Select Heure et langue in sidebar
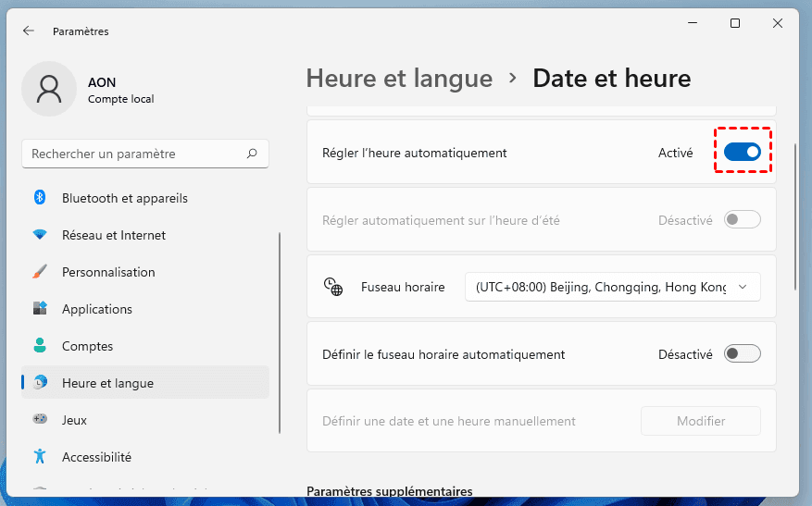The height and width of the screenshot is (506, 812). coord(145,383)
